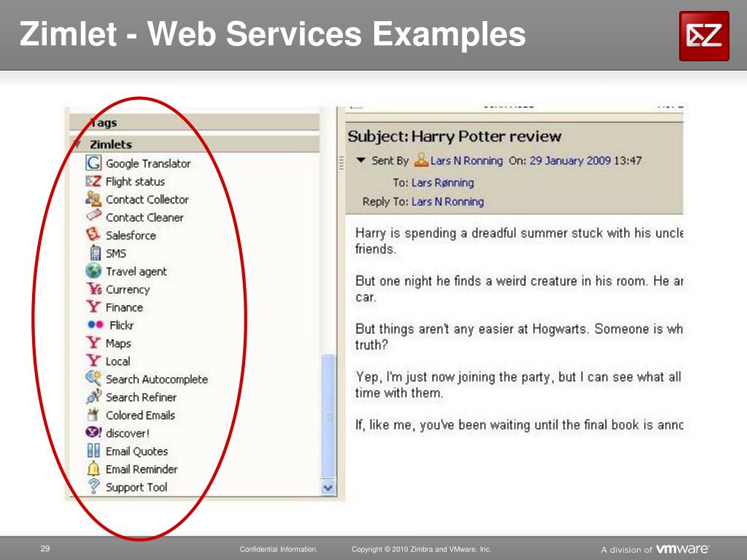Click the discover! Yahoo icon
The image size is (747, 560).
coord(93,432)
